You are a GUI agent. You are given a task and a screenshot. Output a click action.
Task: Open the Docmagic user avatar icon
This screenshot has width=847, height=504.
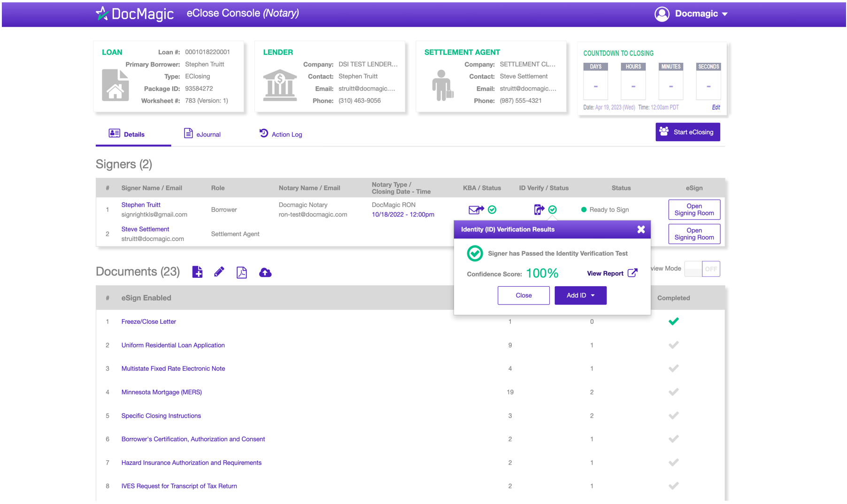662,14
